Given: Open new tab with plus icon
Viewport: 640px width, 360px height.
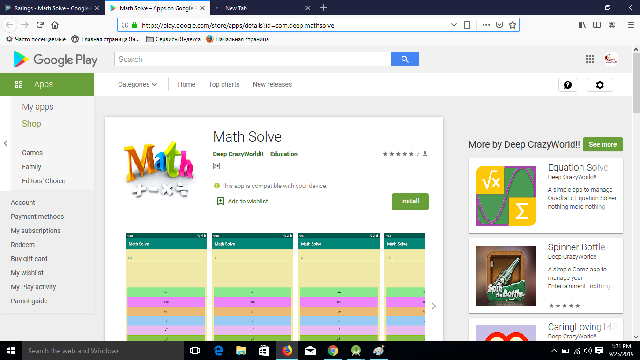Looking at the screenshot, I should [323, 7].
